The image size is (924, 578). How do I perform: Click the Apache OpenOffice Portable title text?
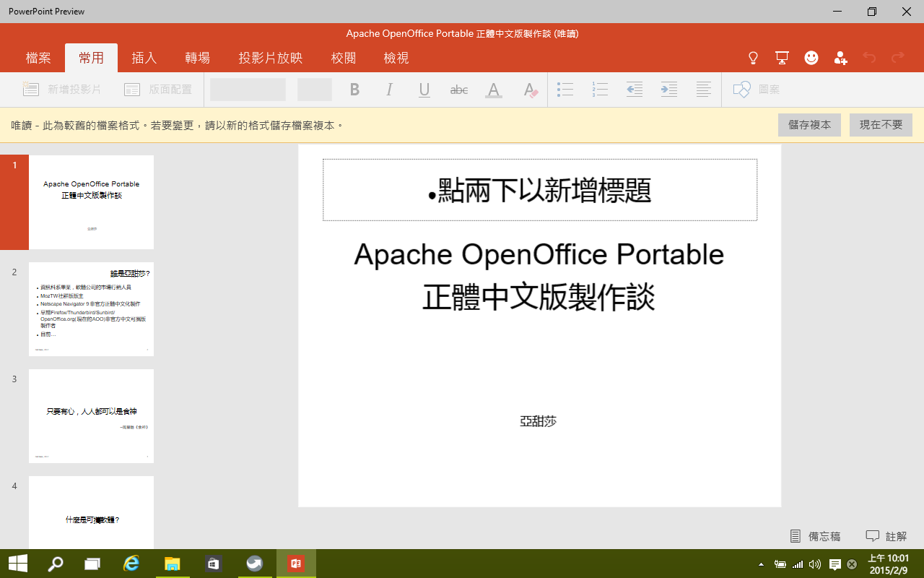(x=539, y=275)
